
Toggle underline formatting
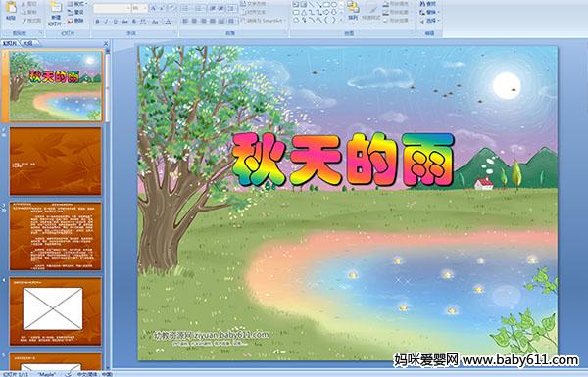coord(115,22)
